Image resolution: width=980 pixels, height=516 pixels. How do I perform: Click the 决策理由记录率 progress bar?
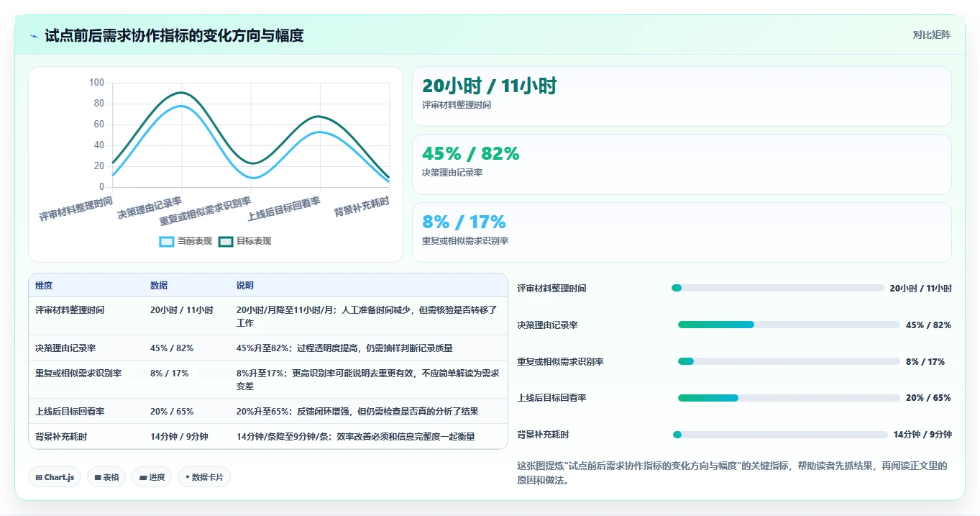pyautogui.click(x=789, y=325)
